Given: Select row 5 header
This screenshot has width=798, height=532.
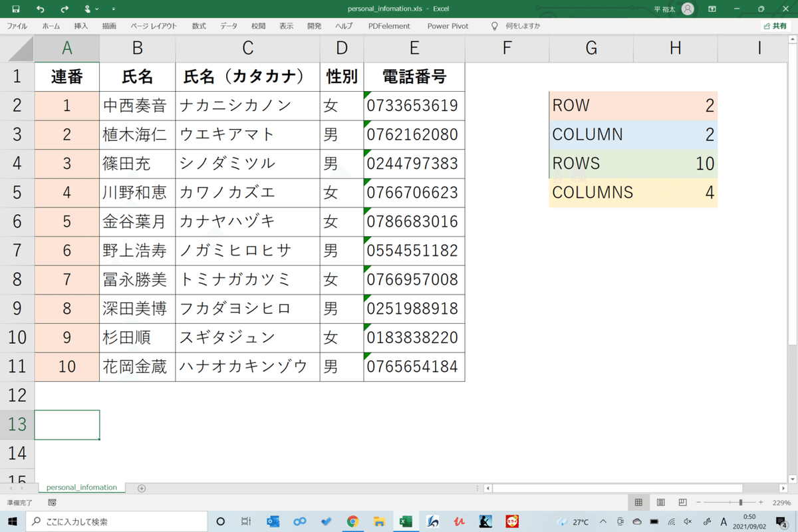Looking at the screenshot, I should (17, 192).
